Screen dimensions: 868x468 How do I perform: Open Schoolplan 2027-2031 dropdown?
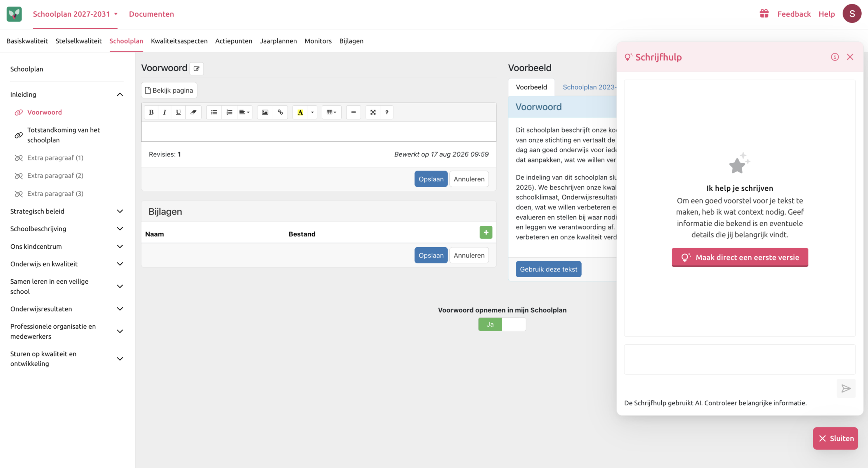click(x=75, y=14)
